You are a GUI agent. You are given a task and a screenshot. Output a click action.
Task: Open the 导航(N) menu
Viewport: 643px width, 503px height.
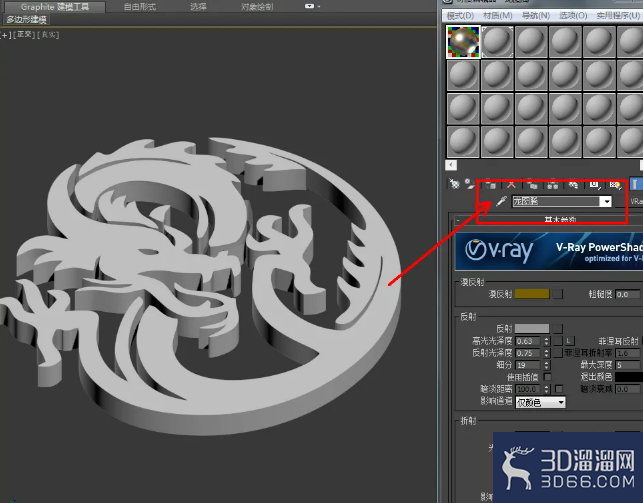click(x=536, y=16)
